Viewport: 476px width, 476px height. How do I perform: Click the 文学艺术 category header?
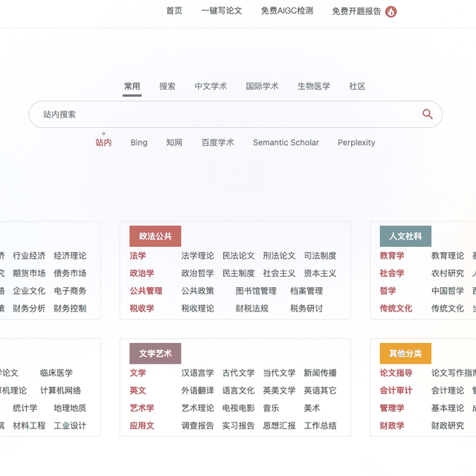coord(155,353)
